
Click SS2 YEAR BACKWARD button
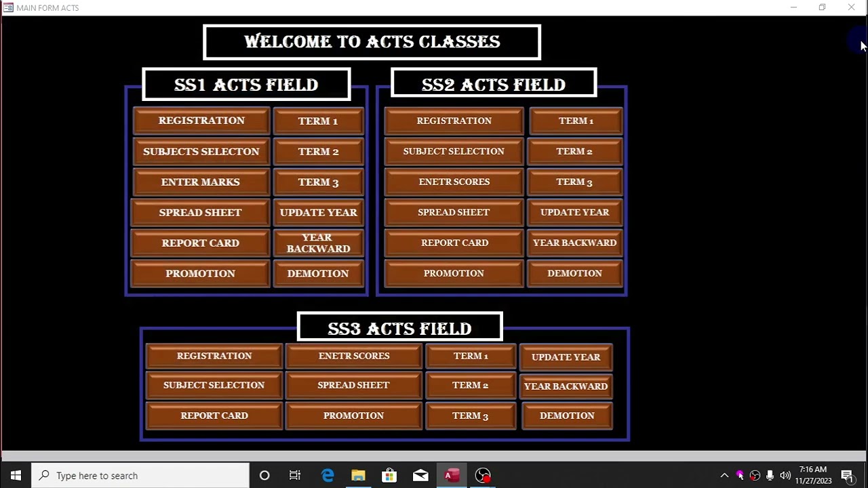click(x=575, y=243)
